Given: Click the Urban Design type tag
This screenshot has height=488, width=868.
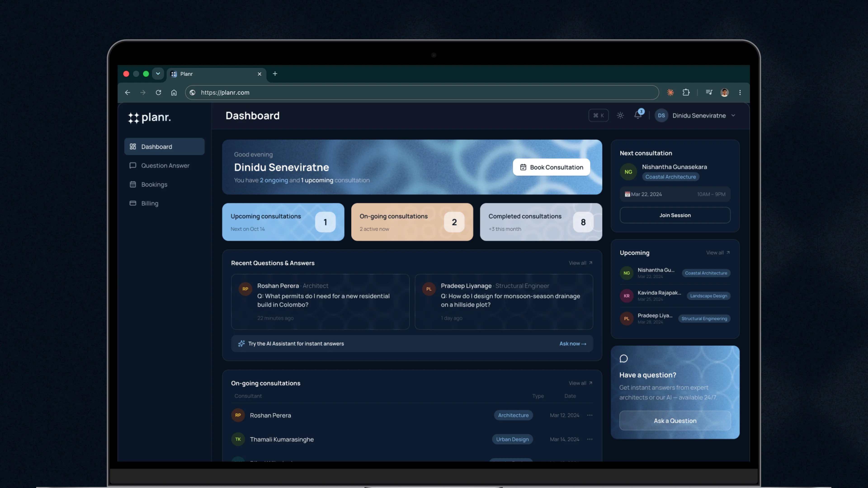Looking at the screenshot, I should coord(512,439).
